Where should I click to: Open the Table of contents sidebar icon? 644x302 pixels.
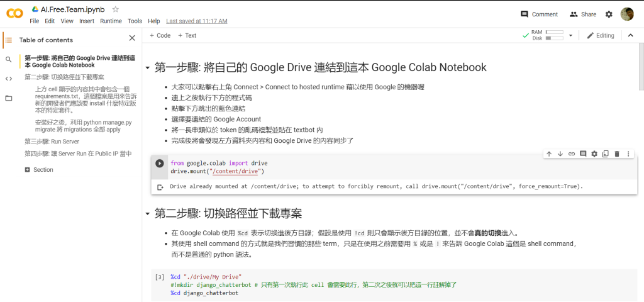pos(9,40)
